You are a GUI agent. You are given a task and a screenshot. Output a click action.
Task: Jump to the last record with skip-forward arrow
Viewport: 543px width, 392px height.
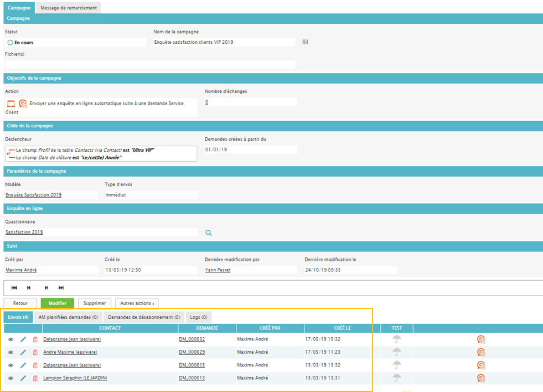click(x=61, y=288)
